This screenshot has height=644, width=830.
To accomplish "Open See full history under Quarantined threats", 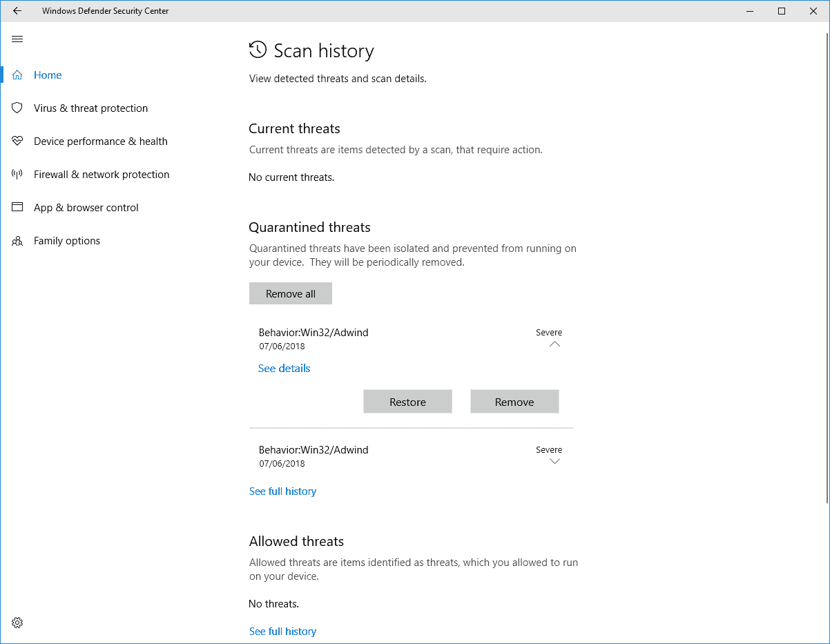I will point(282,491).
